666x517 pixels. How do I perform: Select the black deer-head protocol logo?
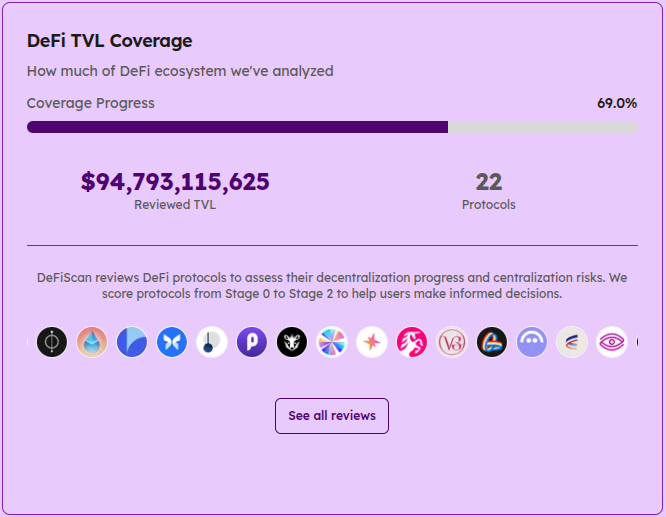coord(292,342)
